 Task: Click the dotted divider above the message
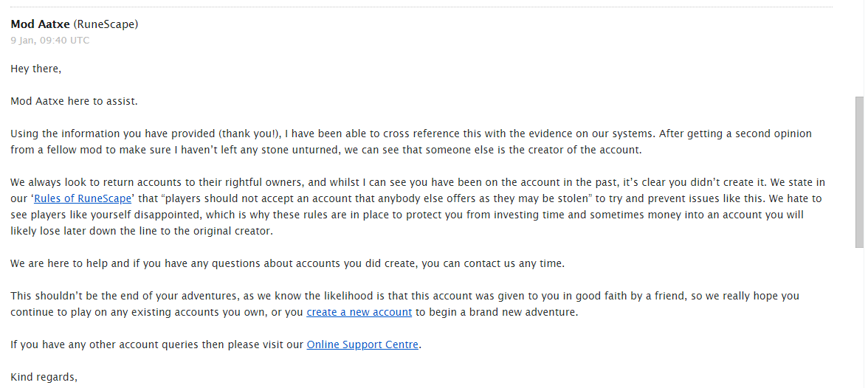421,7
